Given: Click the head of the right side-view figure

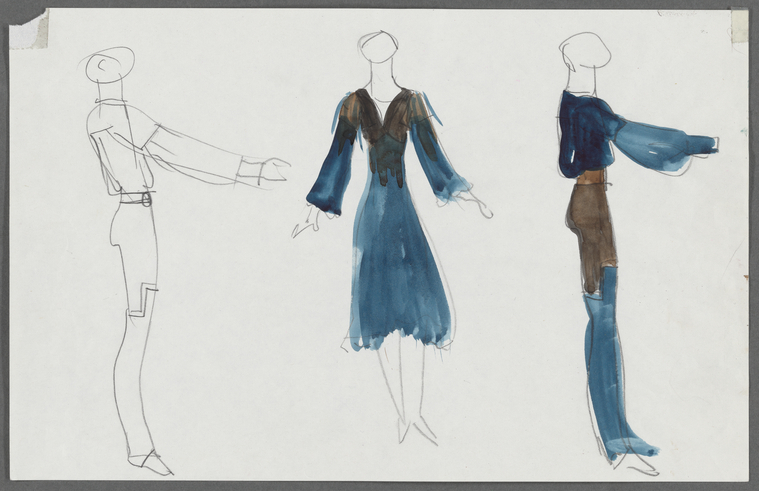Looking at the screenshot, I should pos(583,52).
